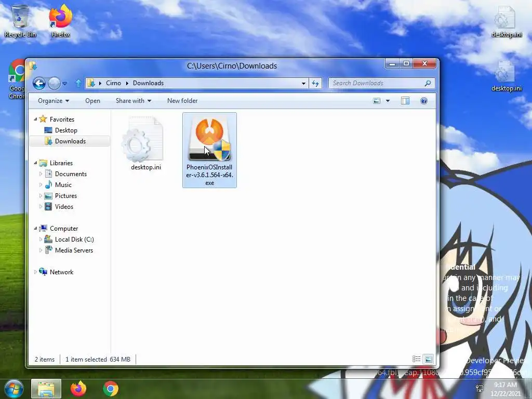Launch Firefox from the taskbar

coord(78,389)
